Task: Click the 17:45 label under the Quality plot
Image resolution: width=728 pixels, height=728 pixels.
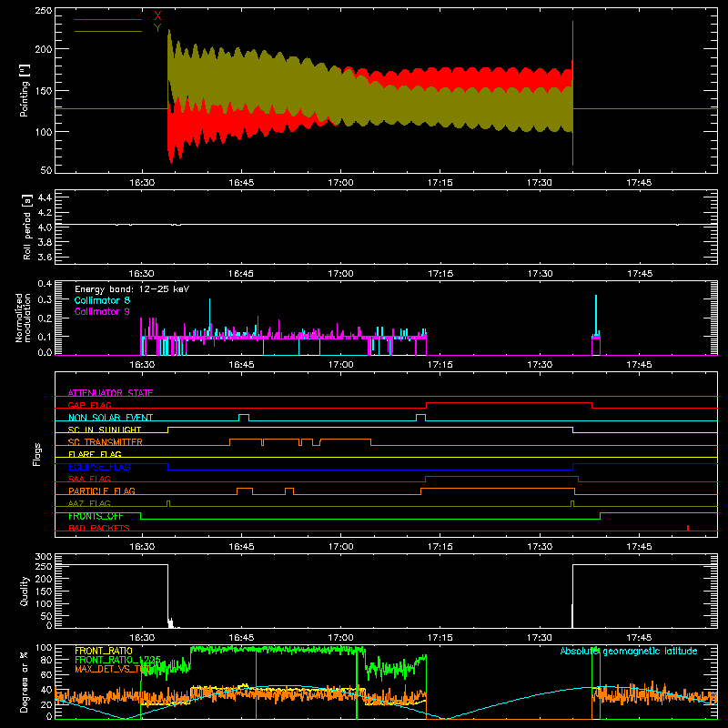Action: coord(639,638)
